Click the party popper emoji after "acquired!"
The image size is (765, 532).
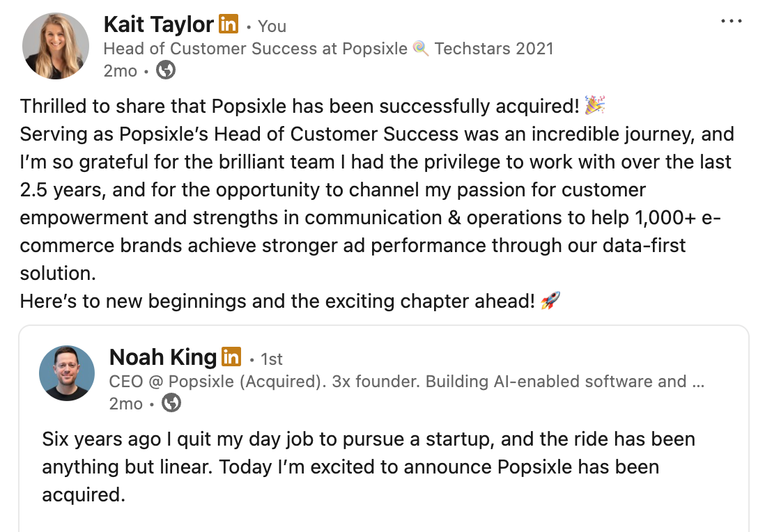[594, 105]
